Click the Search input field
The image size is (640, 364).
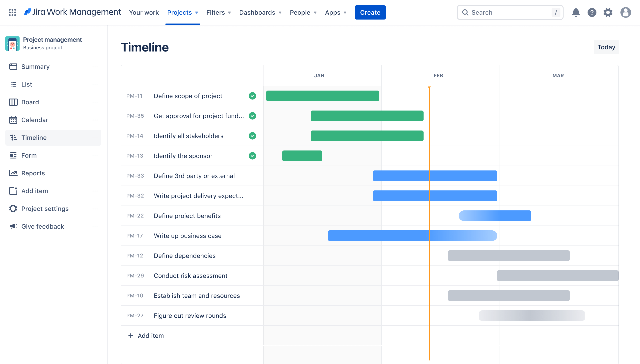(511, 12)
